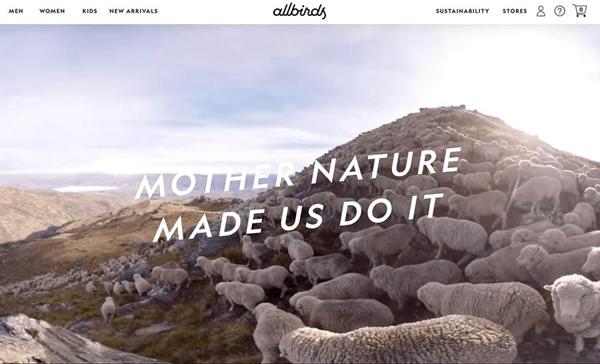Click the MADE US DO IT text
Image resolution: width=600 pixels, height=364 pixels.
(x=299, y=218)
